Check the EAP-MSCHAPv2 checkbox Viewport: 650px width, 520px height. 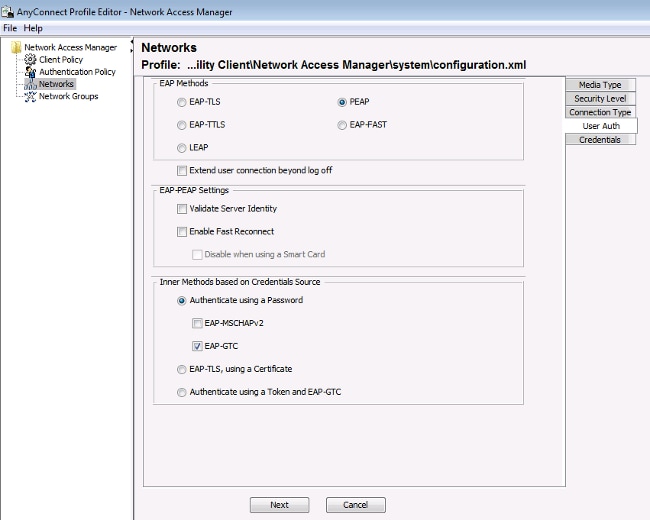coord(197,323)
